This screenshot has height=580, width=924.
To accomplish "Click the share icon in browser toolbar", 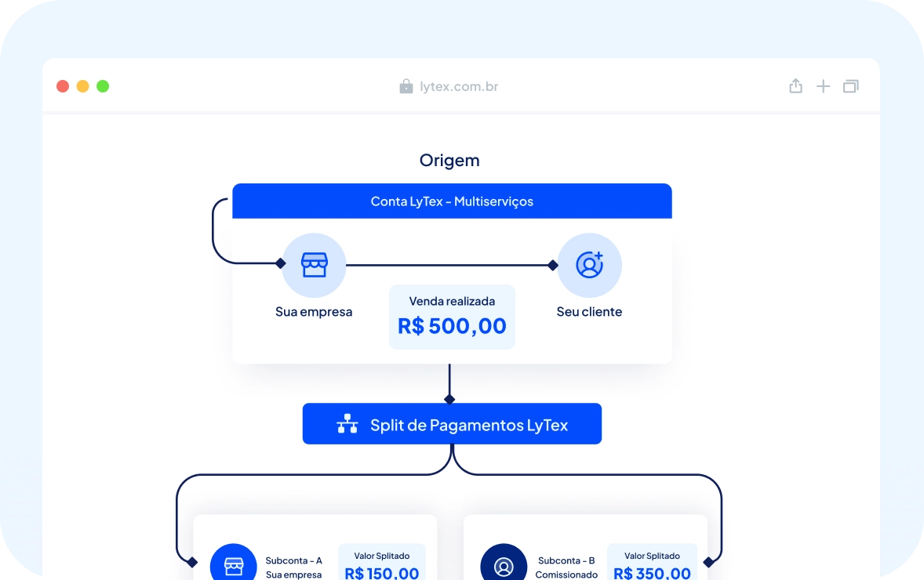I will tap(795, 86).
